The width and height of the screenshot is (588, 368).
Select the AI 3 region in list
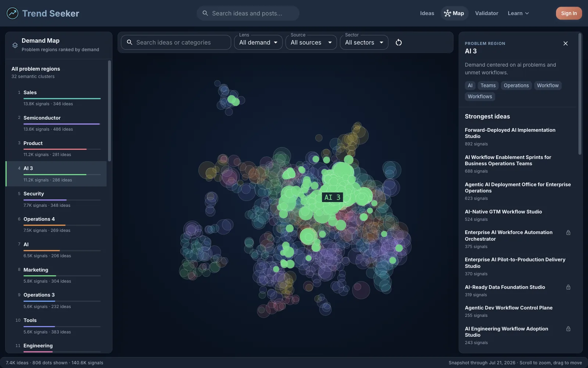56,174
